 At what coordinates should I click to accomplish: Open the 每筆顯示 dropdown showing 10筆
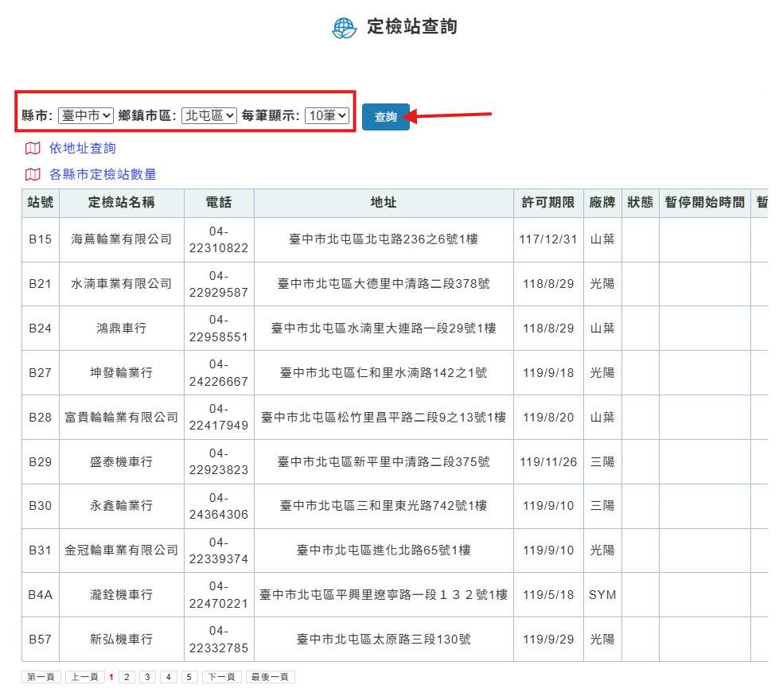pos(327,115)
